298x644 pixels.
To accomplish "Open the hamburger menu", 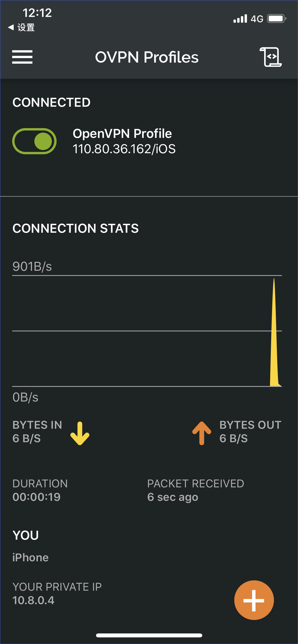I will pyautogui.click(x=22, y=57).
